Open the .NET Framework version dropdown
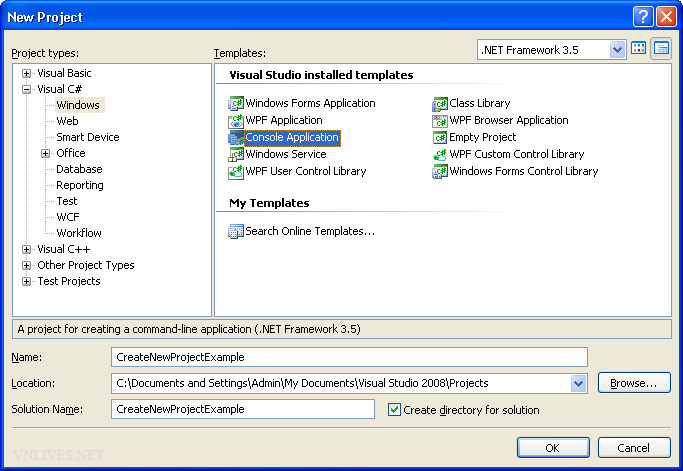Screen dimensions: 683x471 point(617,50)
